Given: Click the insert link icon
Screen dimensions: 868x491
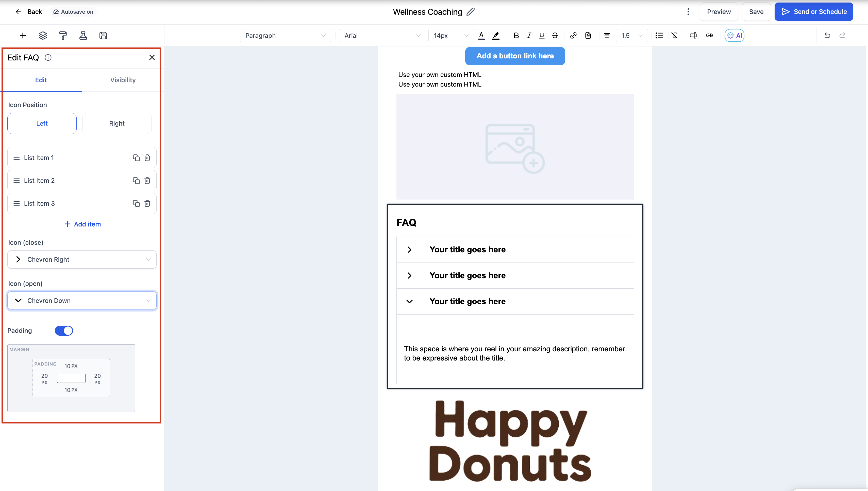Looking at the screenshot, I should [573, 35].
